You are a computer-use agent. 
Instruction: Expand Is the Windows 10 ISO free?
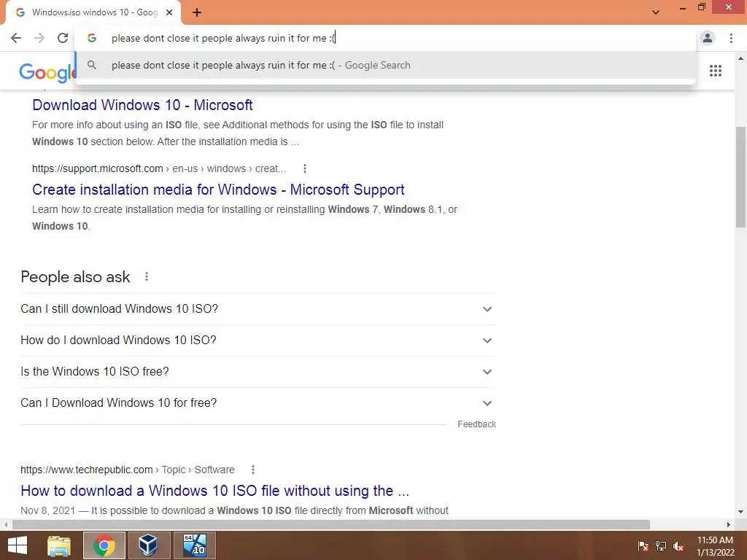pyautogui.click(x=258, y=372)
